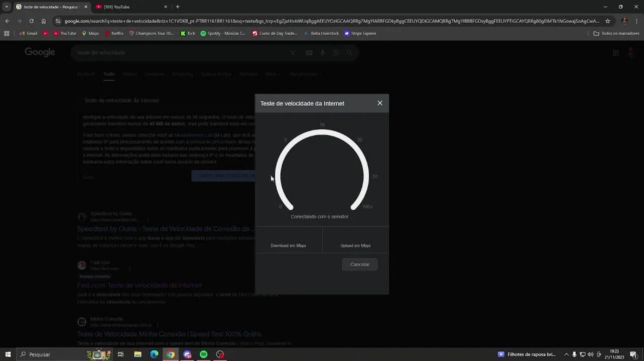Image resolution: width=644 pixels, height=361 pixels.
Task: Expand the tab search dropdown
Action: [x=7, y=7]
